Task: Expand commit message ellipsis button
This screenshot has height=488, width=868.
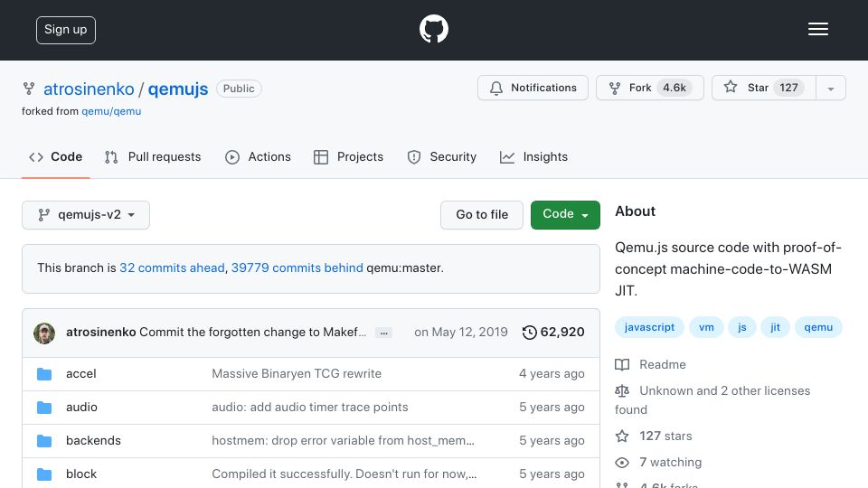Action: 383,333
